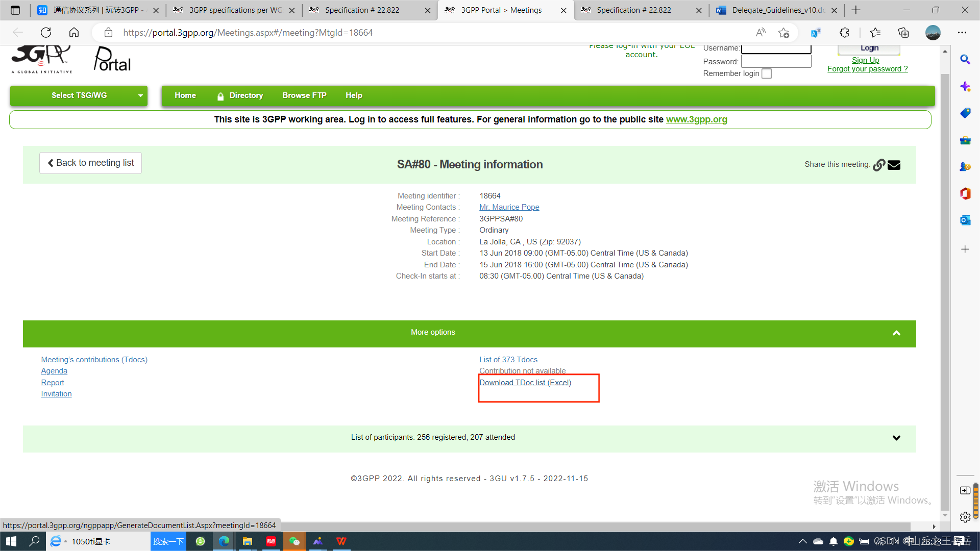
Task: Click the copy meeting link icon
Action: (878, 165)
